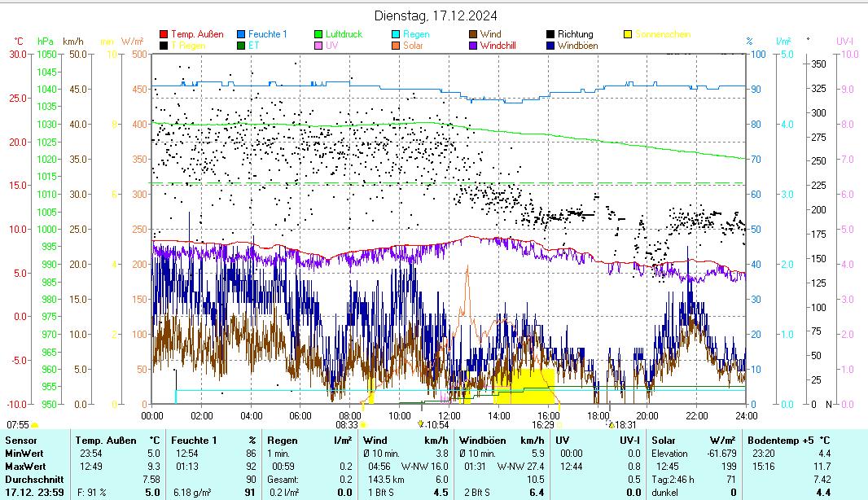Click the blue Feuchte 1 legend square
Viewport: 868px width, 500px height.
click(241, 34)
